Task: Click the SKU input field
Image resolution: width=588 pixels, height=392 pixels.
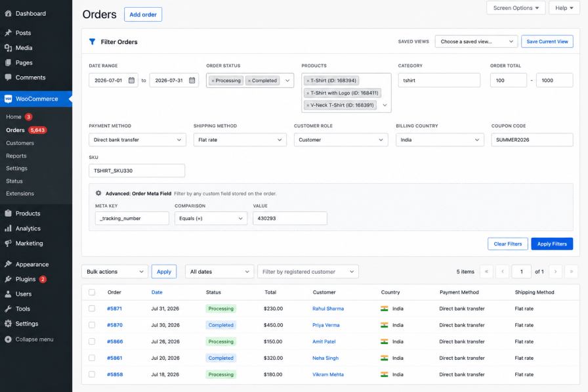Action: [x=137, y=171]
